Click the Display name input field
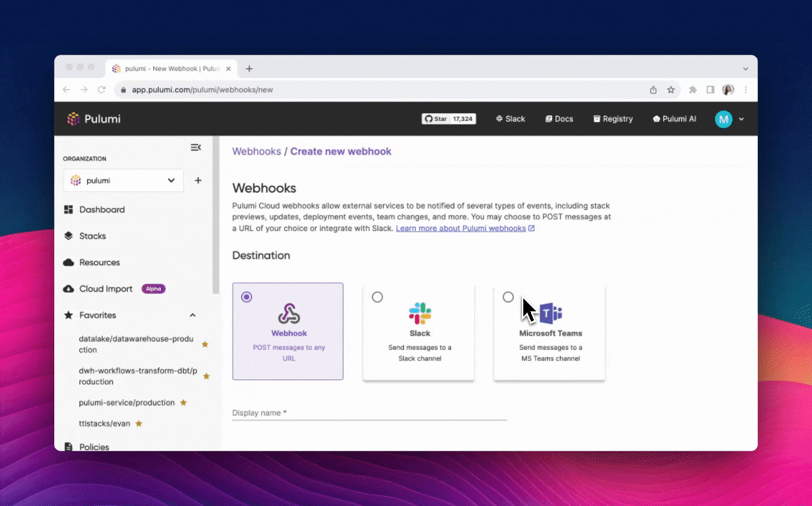This screenshot has width=812, height=506. [369, 413]
